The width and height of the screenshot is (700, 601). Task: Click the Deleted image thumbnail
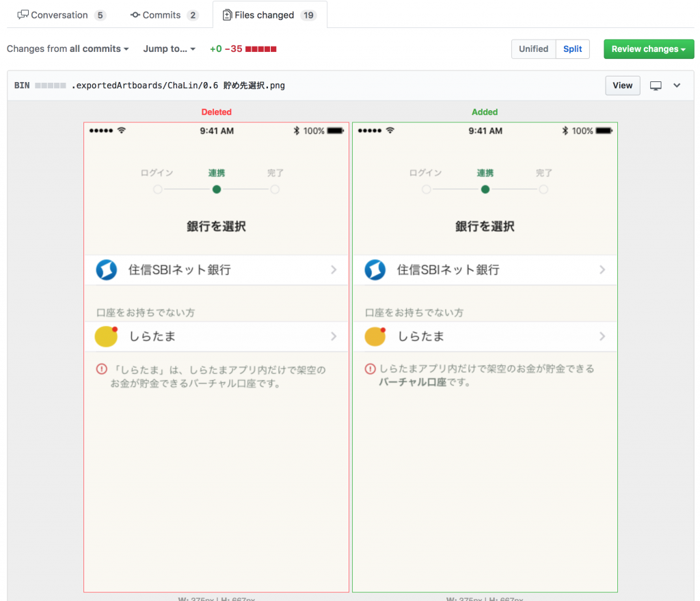(217, 357)
